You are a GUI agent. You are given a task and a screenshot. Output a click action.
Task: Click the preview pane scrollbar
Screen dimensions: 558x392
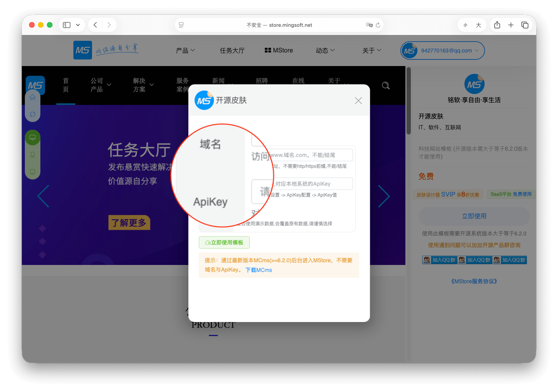(x=409, y=102)
